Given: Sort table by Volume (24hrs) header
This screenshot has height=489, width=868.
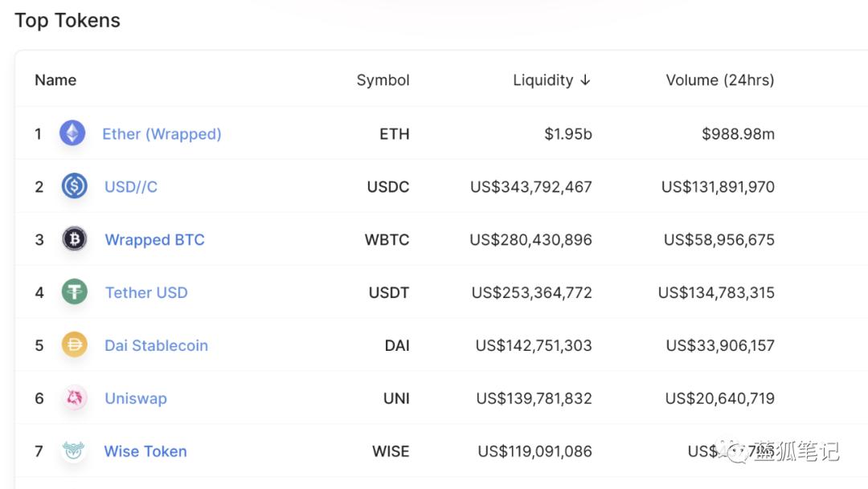Looking at the screenshot, I should point(719,80).
